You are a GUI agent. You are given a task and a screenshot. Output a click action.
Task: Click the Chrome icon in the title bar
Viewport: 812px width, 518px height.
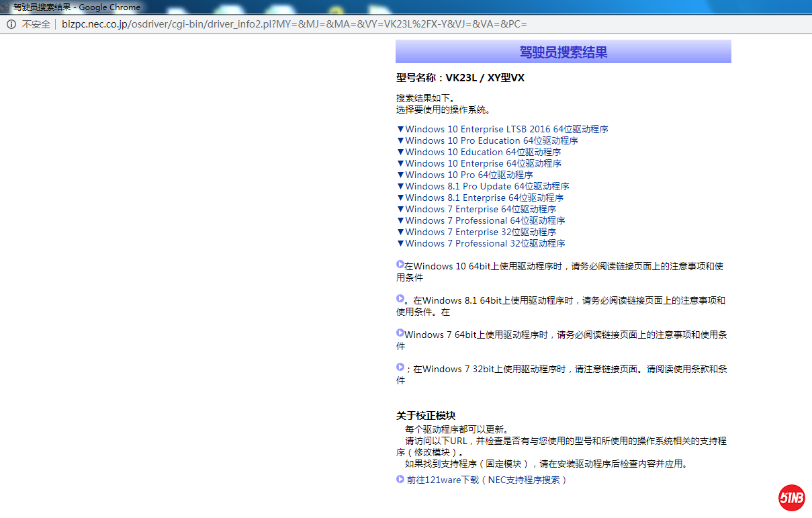point(5,7)
